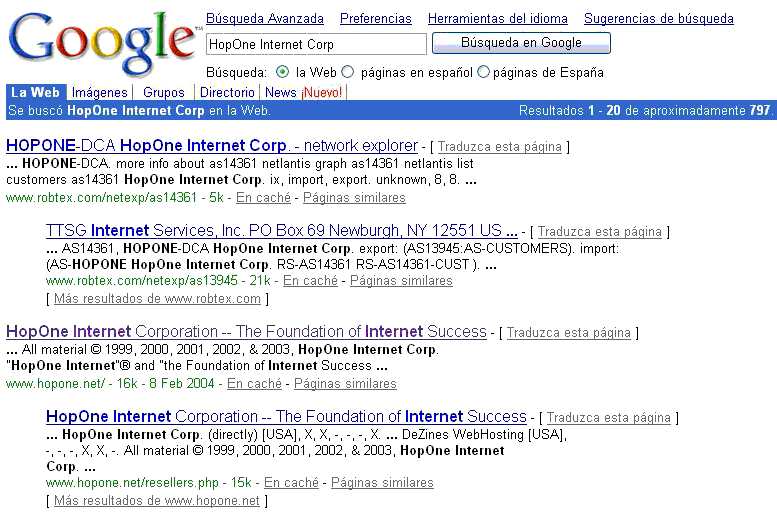This screenshot has height=526, width=777.
Task: Open 'En caché' for the www.hopone.net/ result
Action: [x=254, y=384]
